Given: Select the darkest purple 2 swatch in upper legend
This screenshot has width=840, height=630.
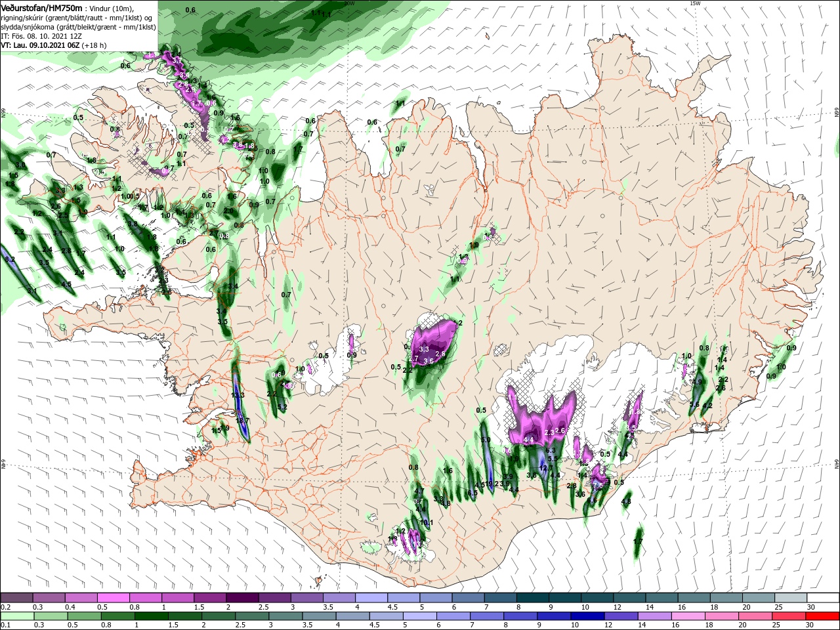Looking at the screenshot, I should pyautogui.click(x=242, y=598).
